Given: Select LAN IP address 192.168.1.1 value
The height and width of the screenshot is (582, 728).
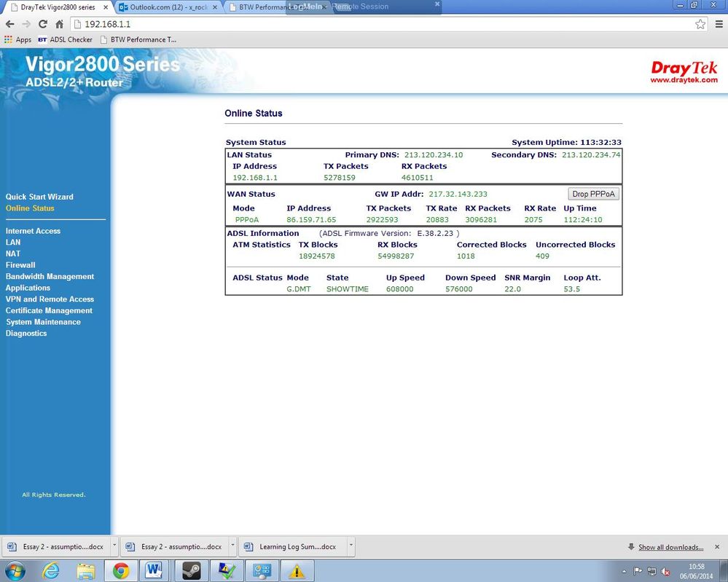Looking at the screenshot, I should 255,178.
